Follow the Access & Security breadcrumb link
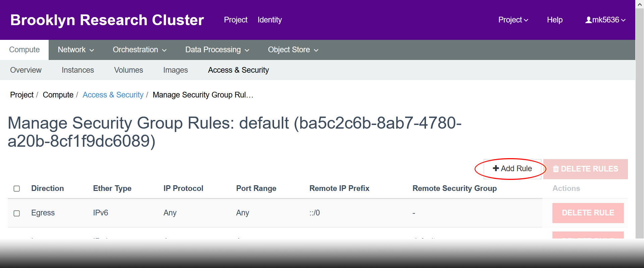Viewport: 644px width, 268px height. [113, 95]
